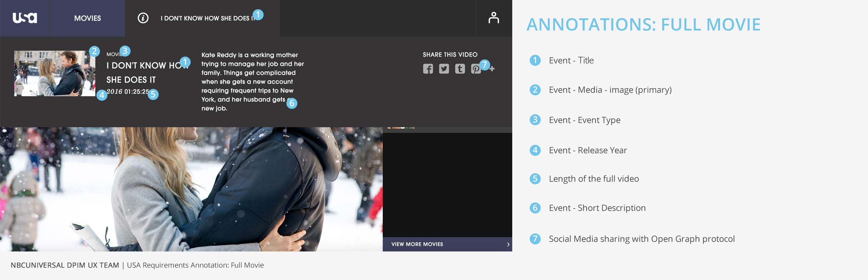868x280 pixels.
Task: Switch to the MOVIES tab
Action: 88,18
